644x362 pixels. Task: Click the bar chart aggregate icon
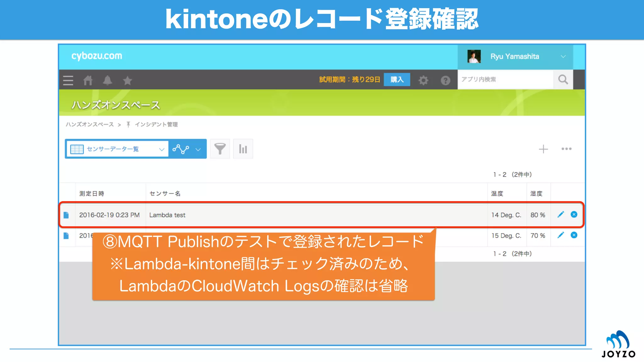(x=243, y=149)
